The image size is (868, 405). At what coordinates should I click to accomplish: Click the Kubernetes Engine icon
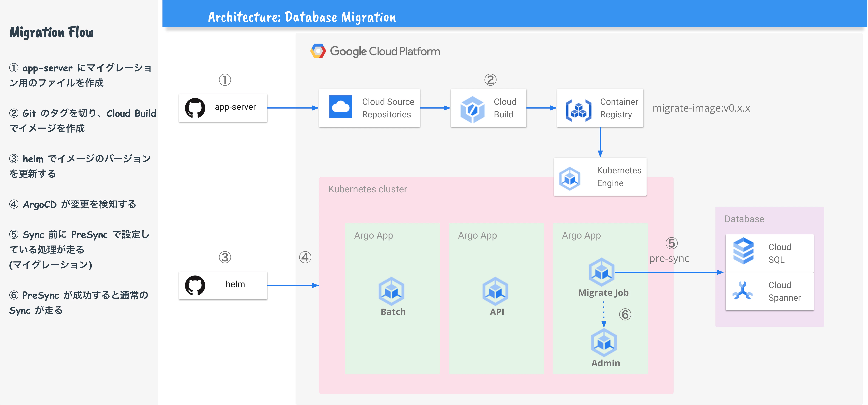point(570,178)
